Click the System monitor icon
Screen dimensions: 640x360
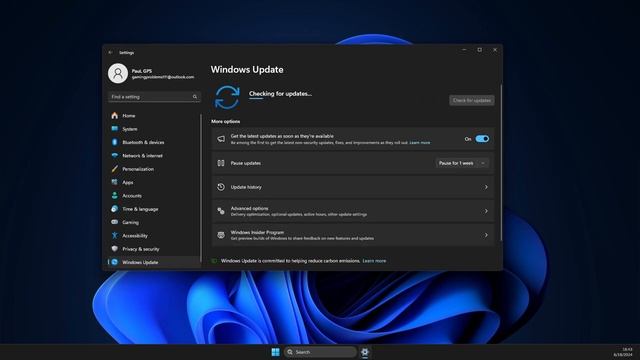[115, 129]
